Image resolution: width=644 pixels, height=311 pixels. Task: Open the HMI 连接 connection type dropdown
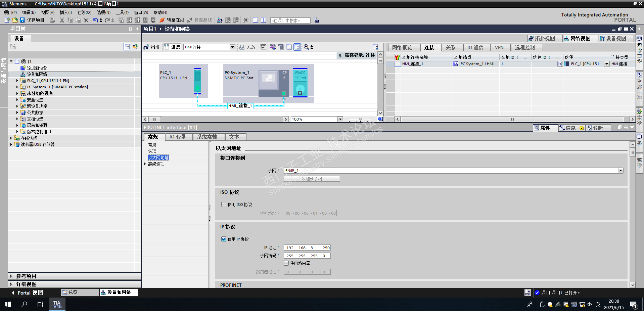click(232, 47)
